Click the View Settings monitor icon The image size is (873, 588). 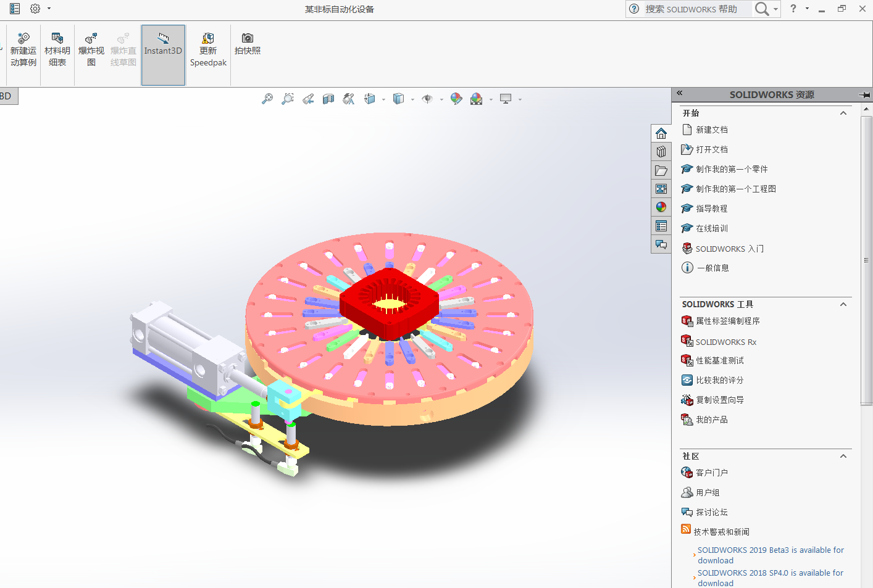click(506, 99)
